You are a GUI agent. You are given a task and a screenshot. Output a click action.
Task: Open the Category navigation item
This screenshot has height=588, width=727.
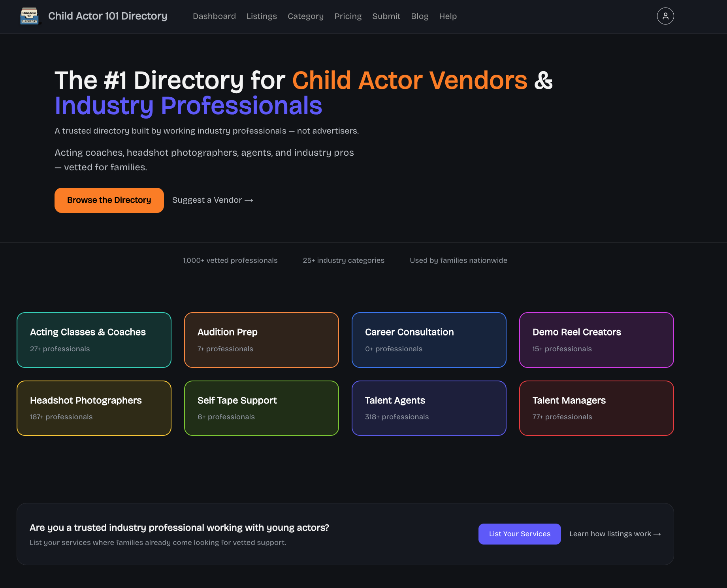coord(305,16)
